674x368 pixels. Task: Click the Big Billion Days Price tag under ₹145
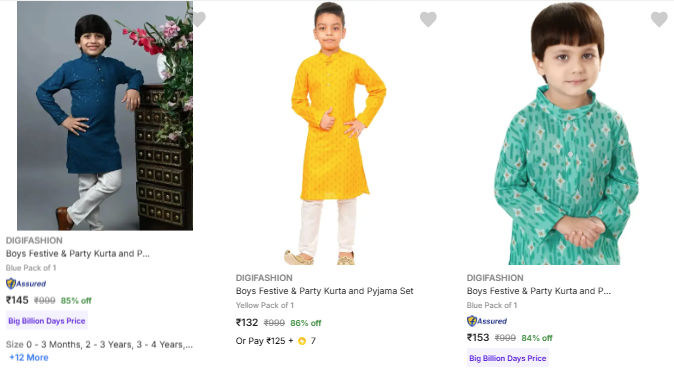[x=47, y=321]
